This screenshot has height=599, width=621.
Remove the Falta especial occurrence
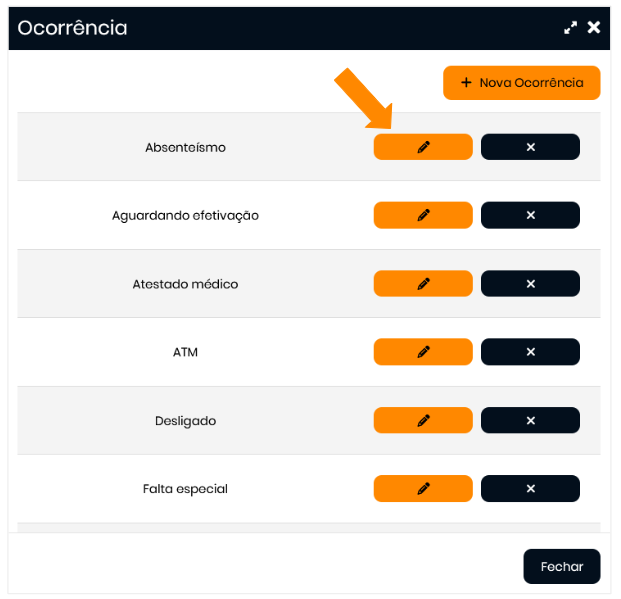[530, 489]
